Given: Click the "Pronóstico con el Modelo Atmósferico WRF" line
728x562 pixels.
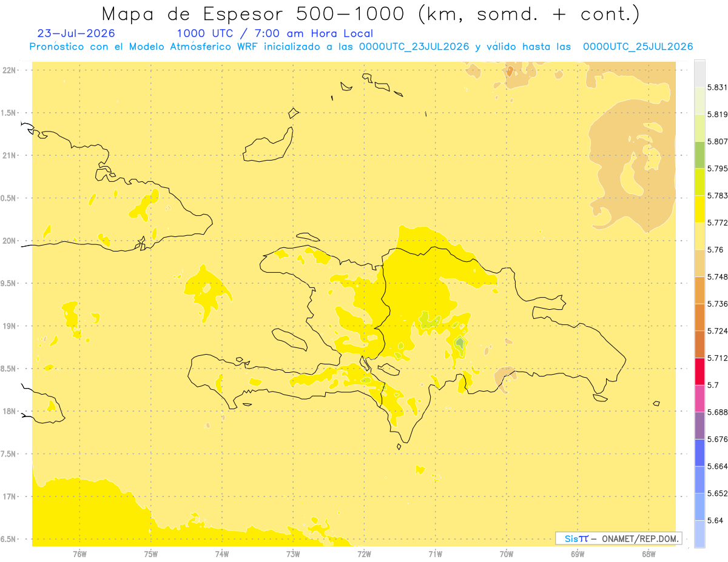Looking at the screenshot, I should tap(361, 47).
